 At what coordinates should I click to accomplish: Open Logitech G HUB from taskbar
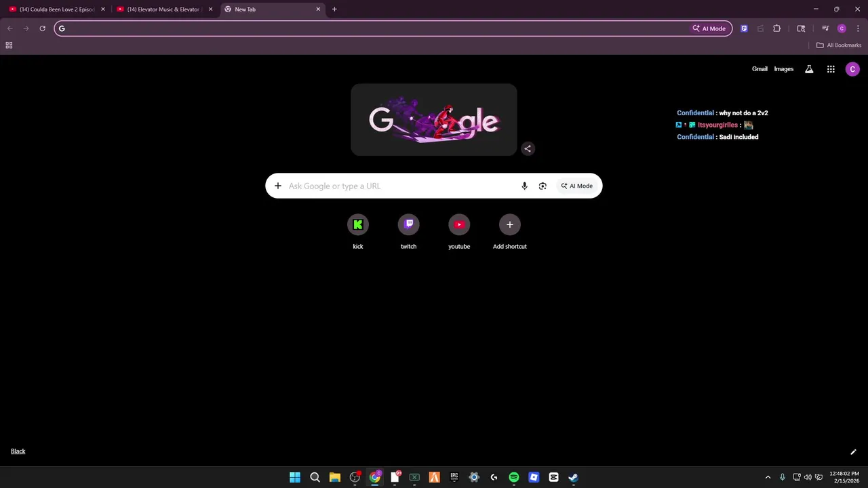point(494,477)
